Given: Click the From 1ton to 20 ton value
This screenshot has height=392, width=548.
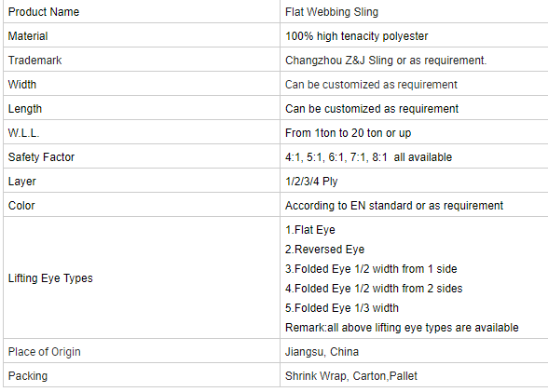Looking at the screenshot, I should click(x=334, y=132).
